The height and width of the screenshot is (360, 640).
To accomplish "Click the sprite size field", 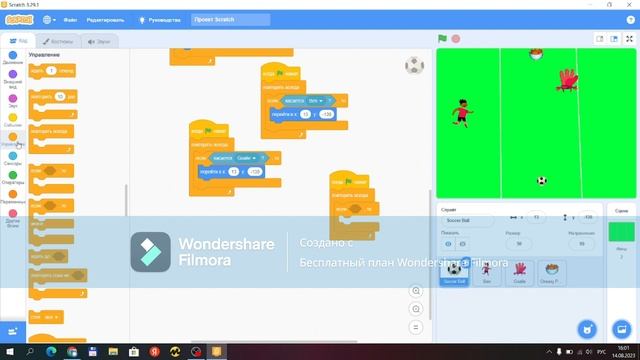I will [519, 244].
